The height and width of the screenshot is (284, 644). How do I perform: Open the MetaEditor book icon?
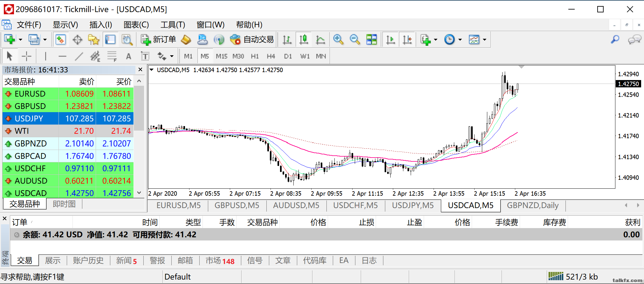pos(186,40)
